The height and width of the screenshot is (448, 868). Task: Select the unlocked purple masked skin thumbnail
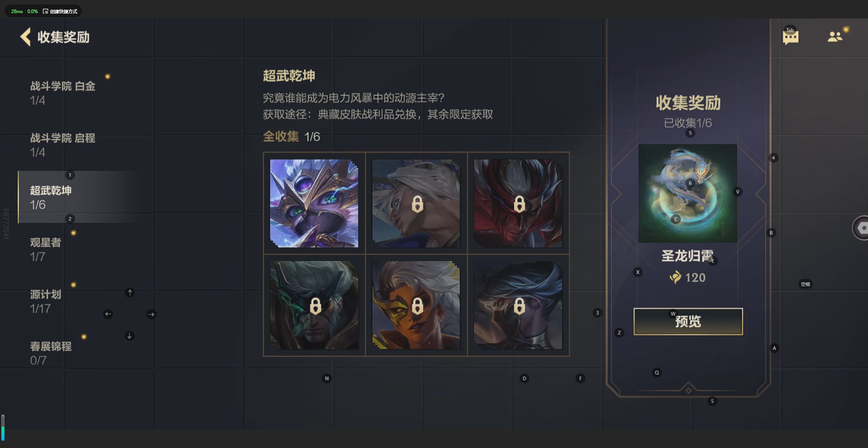(314, 203)
